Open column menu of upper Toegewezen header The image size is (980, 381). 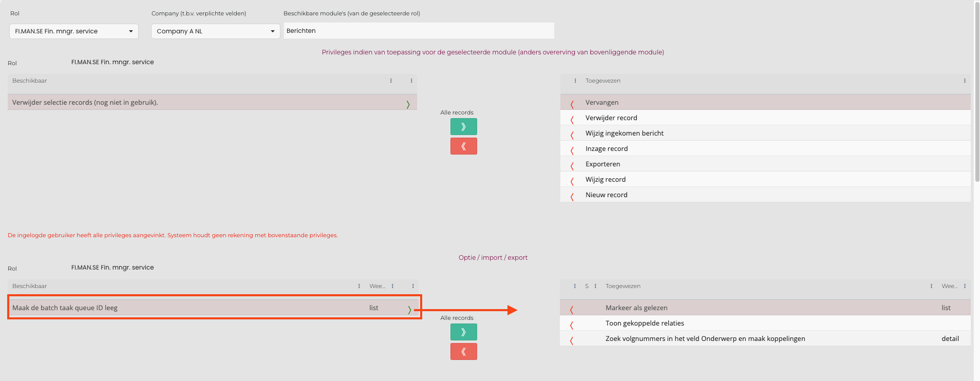pyautogui.click(x=965, y=81)
